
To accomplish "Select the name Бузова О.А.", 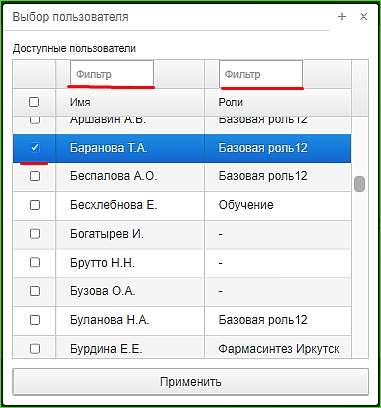I will 103,291.
